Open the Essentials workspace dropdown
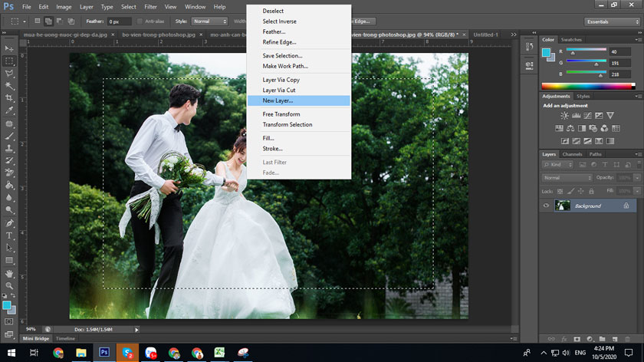 pyautogui.click(x=612, y=21)
